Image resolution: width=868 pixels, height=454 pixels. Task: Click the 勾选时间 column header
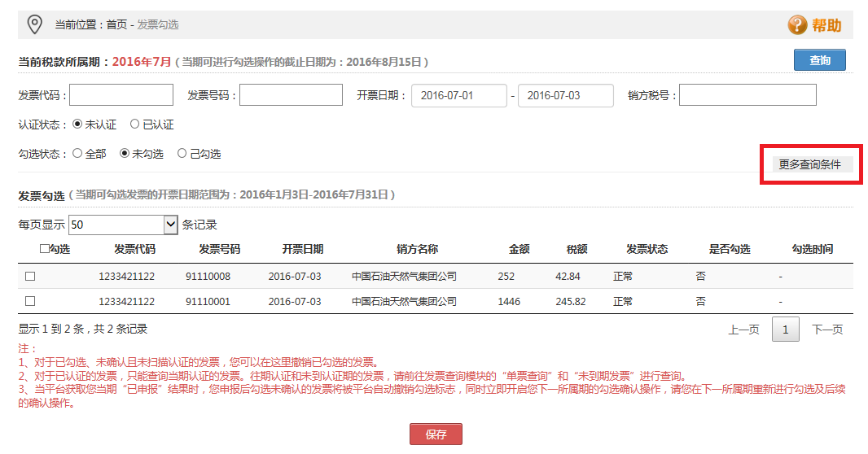pos(812,250)
